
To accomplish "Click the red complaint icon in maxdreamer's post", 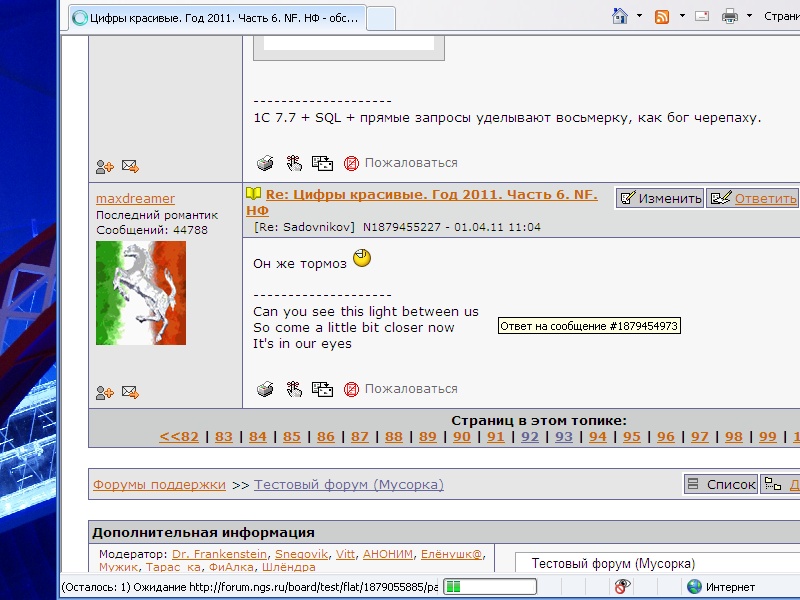I will click(351, 389).
